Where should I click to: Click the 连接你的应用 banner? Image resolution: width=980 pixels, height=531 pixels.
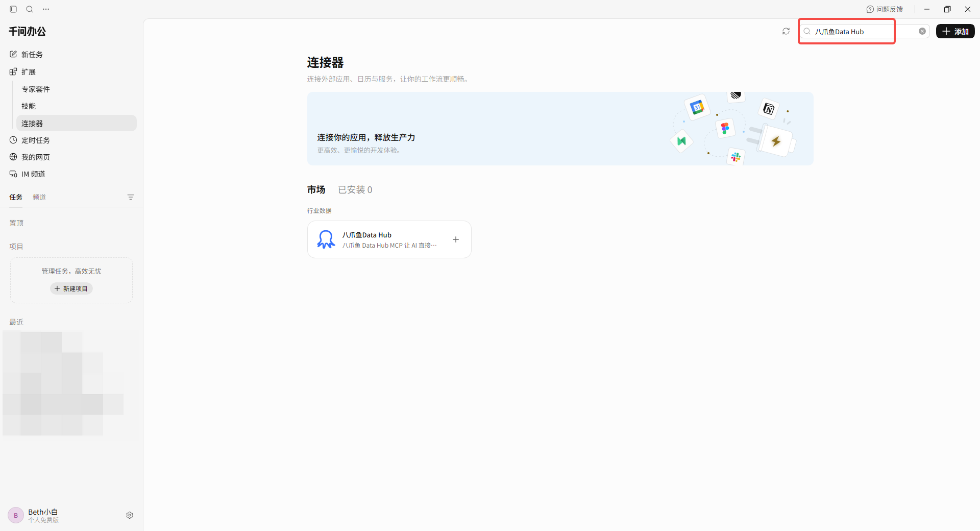[560, 129]
